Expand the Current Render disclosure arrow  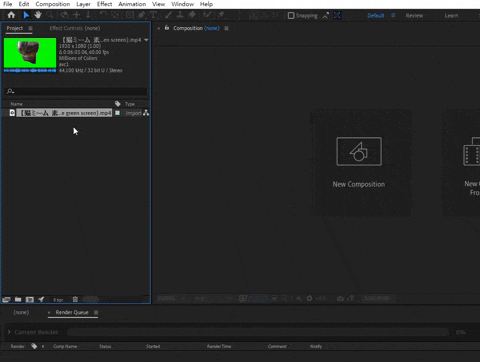coord(9,332)
